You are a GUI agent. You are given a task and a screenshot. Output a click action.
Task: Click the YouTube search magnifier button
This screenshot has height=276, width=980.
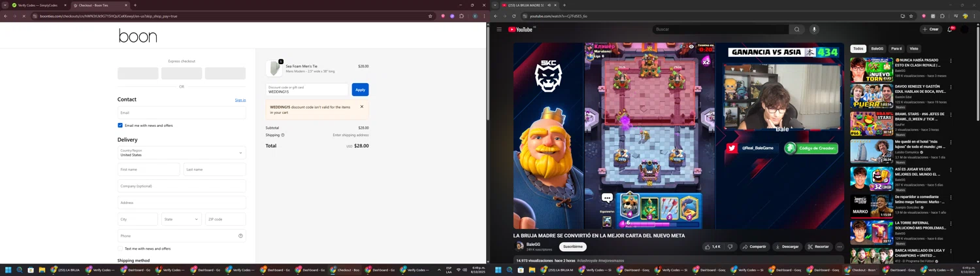tap(796, 29)
